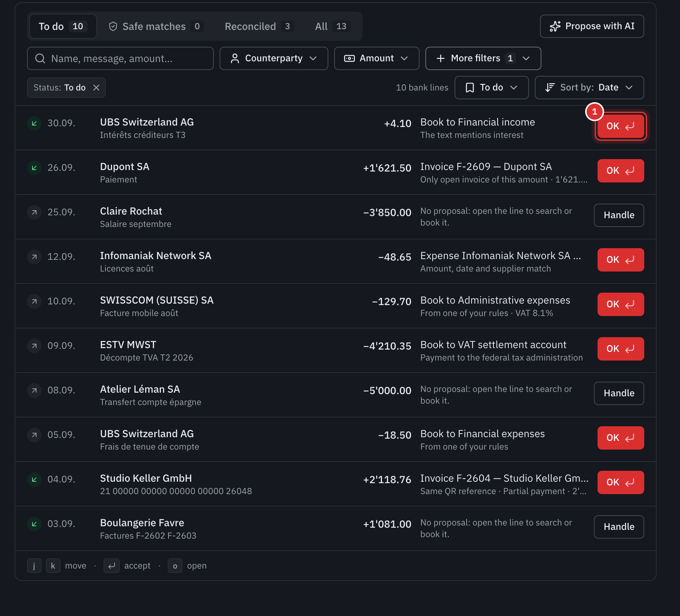The image size is (680, 616).
Task: Open the Safe matches tab
Action: coord(156,26)
